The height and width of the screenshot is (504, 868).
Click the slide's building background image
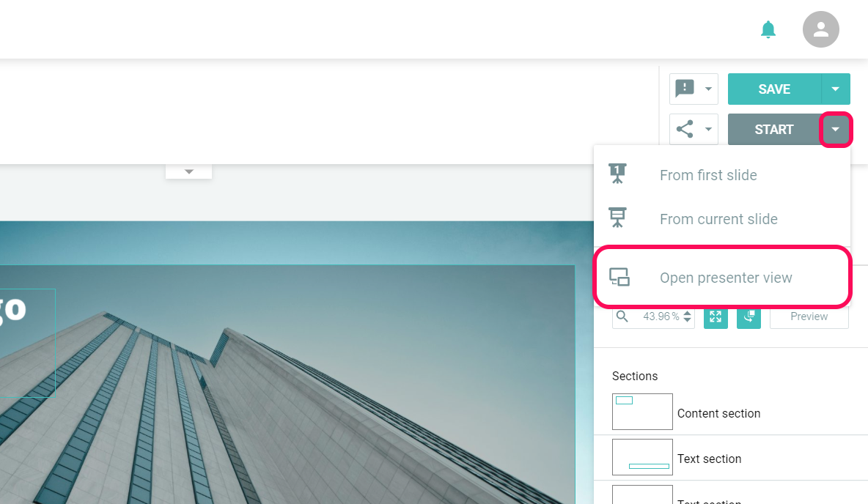click(x=297, y=363)
